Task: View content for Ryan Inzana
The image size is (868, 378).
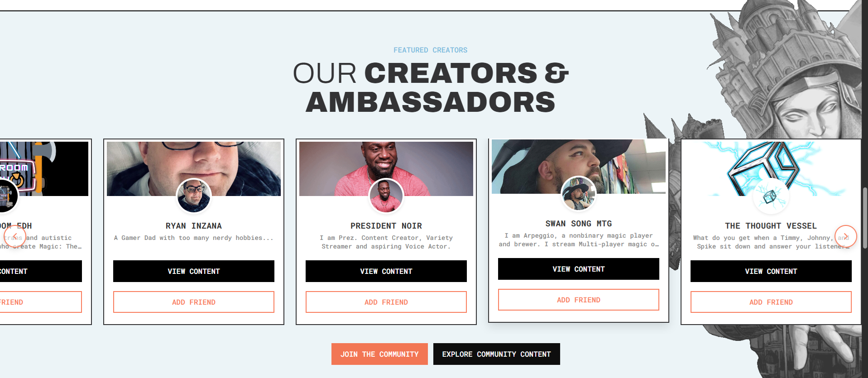Action: (194, 271)
